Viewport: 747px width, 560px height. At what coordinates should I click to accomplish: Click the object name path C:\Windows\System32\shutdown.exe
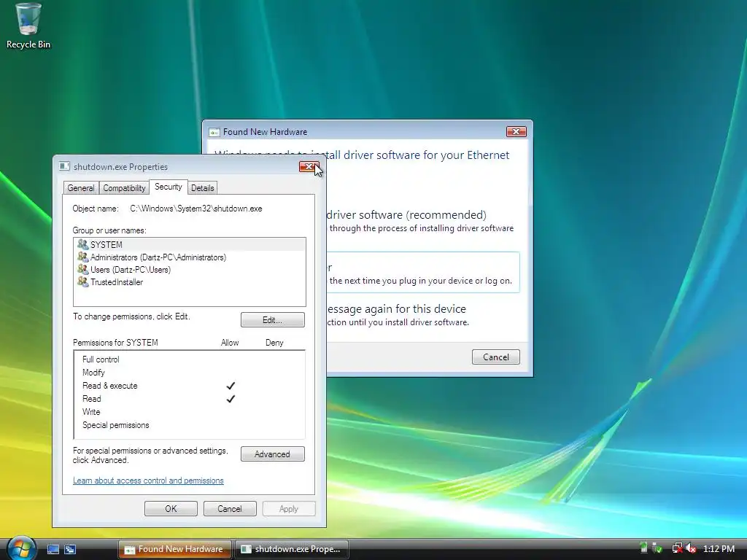click(196, 209)
